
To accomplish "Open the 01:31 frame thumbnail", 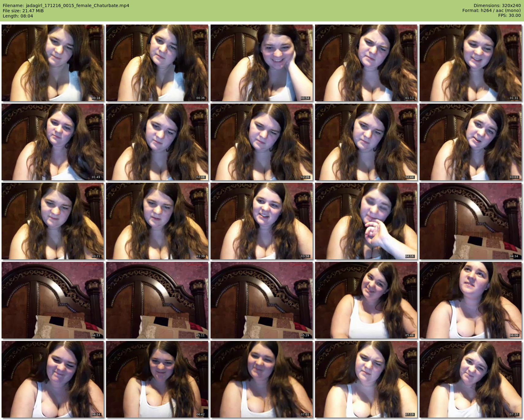I will pos(471,63).
